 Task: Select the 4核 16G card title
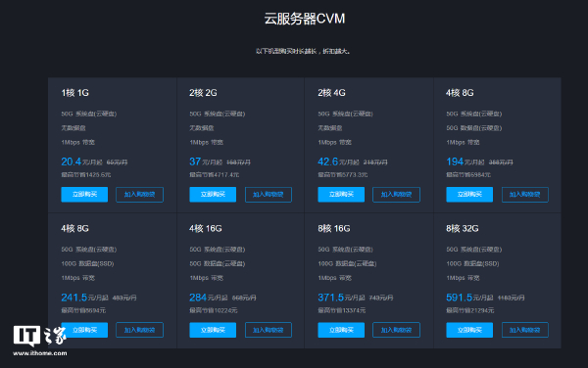206,228
